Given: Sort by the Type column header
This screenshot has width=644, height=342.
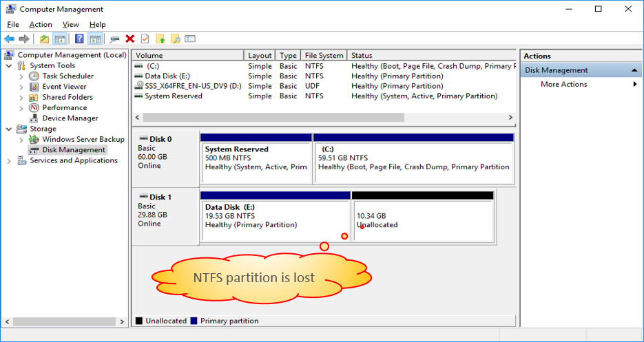Looking at the screenshot, I should coord(289,56).
